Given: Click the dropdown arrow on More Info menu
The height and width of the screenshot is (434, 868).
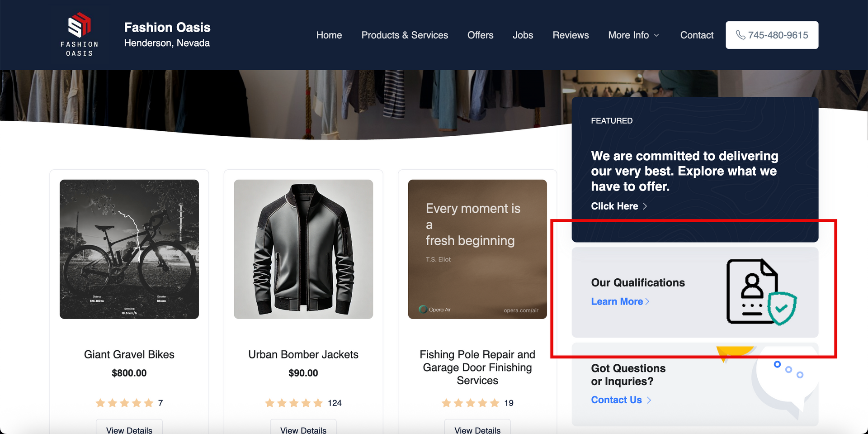Looking at the screenshot, I should click(656, 36).
